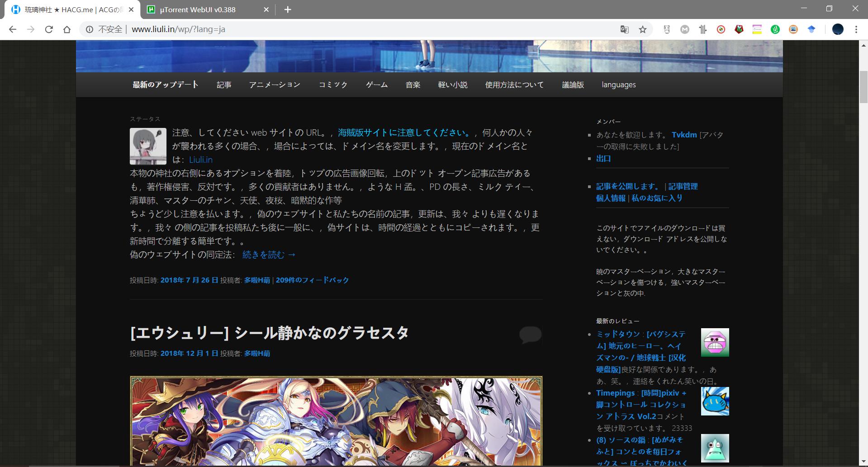868x467 pixels.
Task: Open the ミッドタウン reviewer link
Action: (618, 334)
